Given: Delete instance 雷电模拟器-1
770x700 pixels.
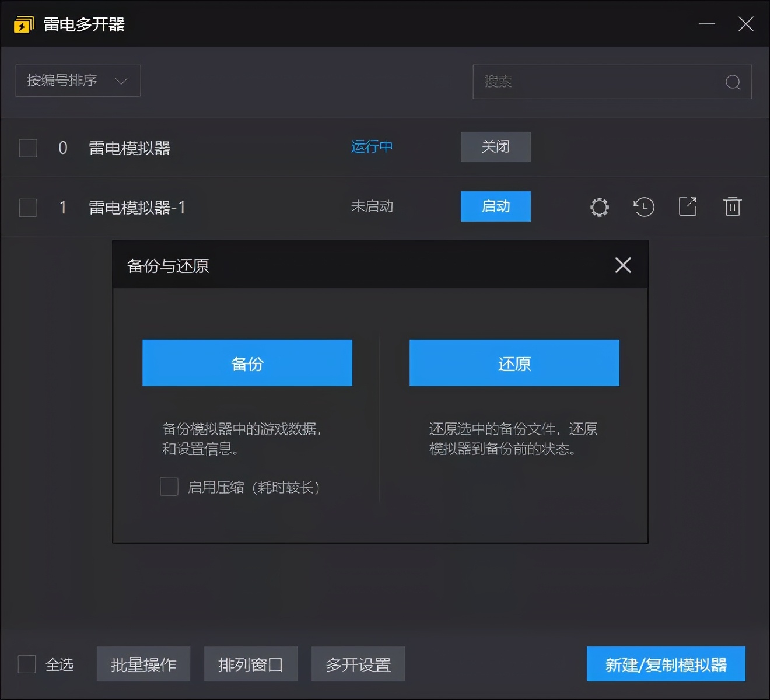Looking at the screenshot, I should point(733,206).
